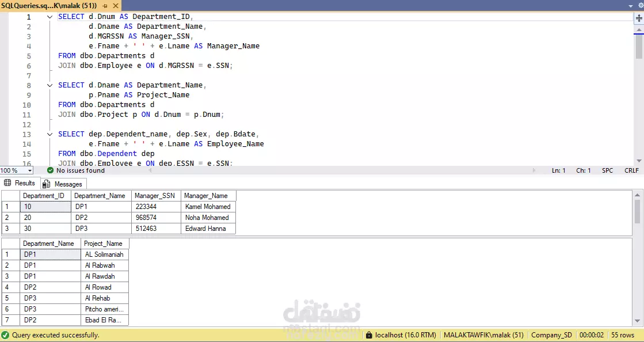Click the Project_Name column header
The image size is (644, 342).
[x=105, y=244]
